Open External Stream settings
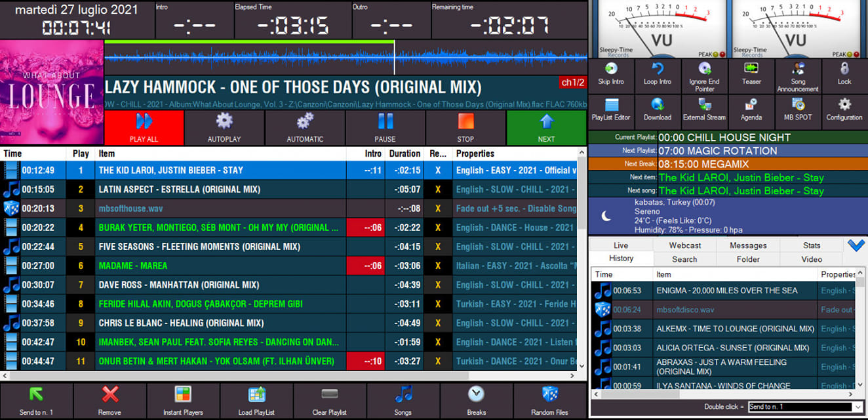Screen dimensions: 868x420 tap(704, 111)
